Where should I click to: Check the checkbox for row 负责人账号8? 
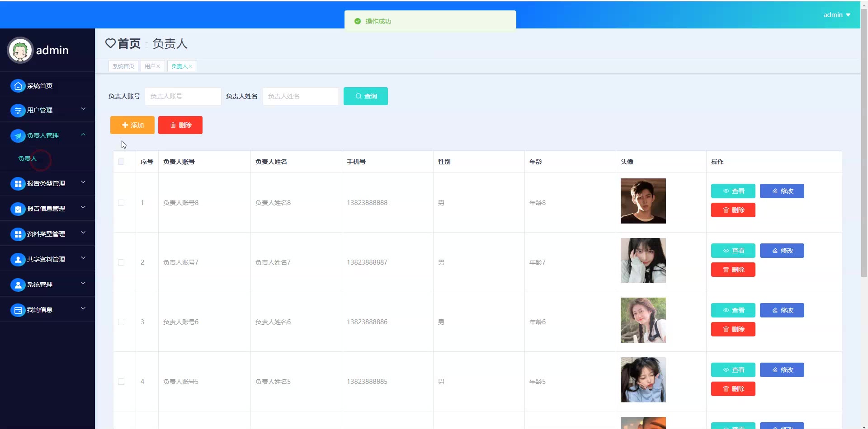point(121,203)
